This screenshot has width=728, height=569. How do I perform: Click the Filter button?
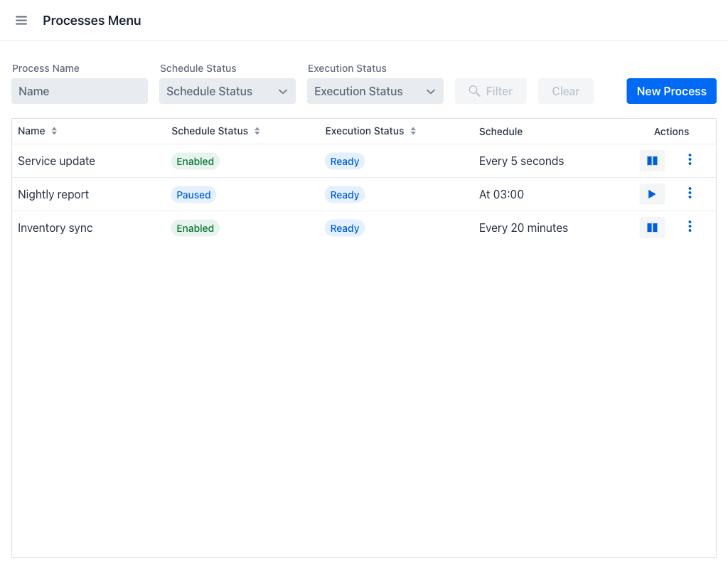point(491,91)
